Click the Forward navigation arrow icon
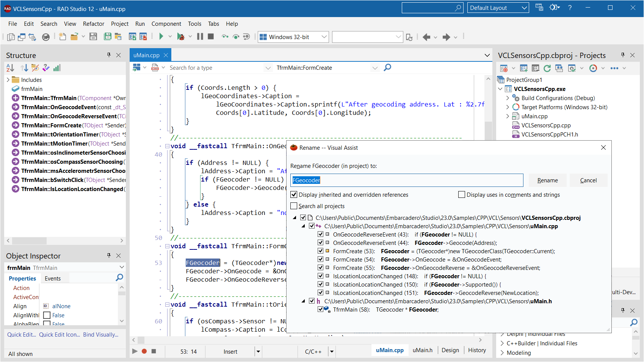This screenshot has height=362, width=644. (x=447, y=37)
